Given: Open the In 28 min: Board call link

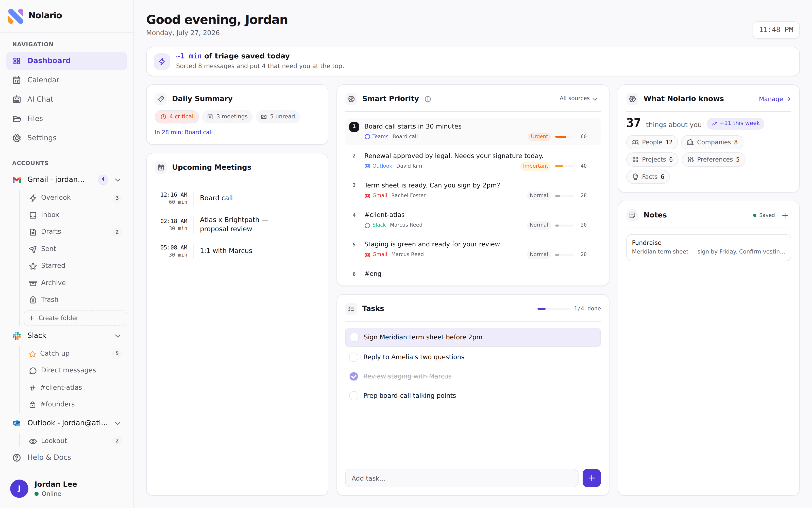Looking at the screenshot, I should [183, 132].
